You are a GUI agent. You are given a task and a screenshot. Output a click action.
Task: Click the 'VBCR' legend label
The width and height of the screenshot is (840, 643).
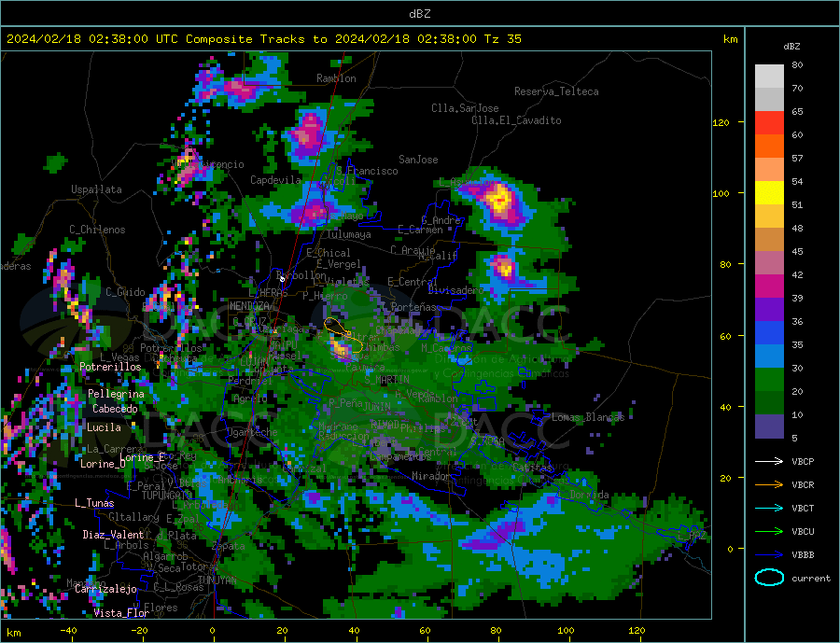[803, 485]
